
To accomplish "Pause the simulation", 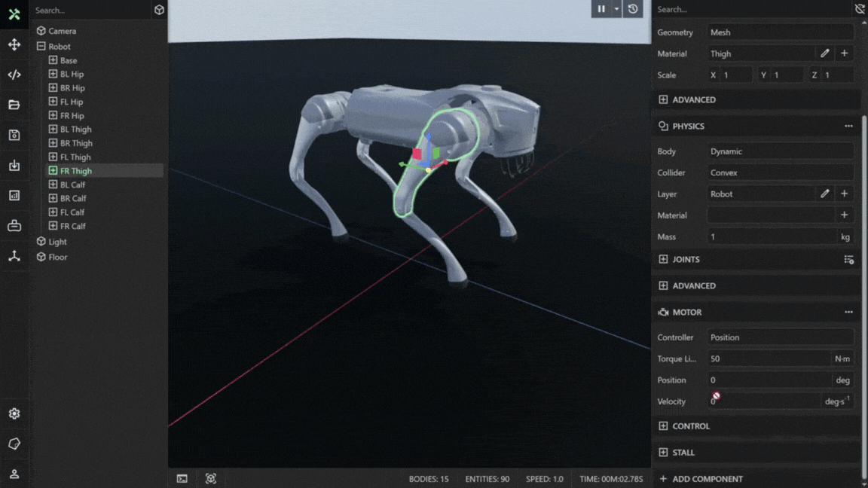I will click(x=601, y=9).
